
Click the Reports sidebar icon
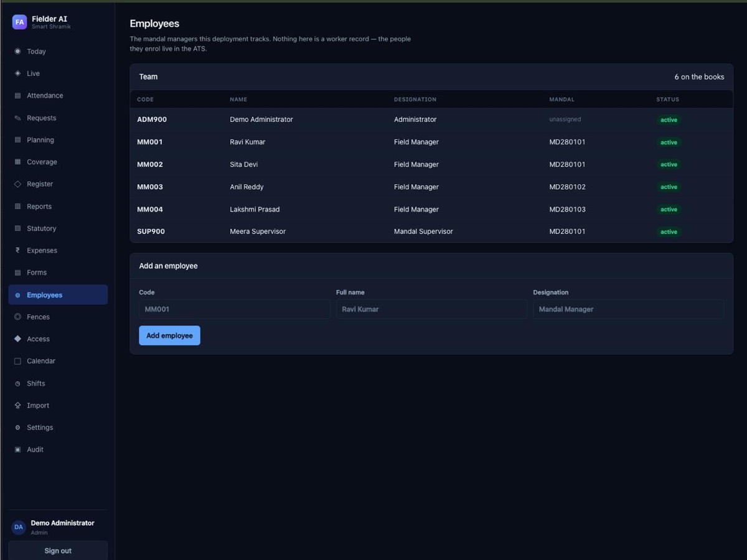coord(17,207)
